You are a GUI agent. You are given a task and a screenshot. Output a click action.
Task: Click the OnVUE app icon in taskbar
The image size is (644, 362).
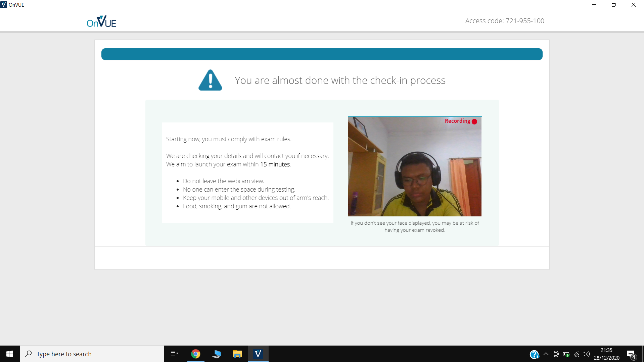tap(258, 354)
